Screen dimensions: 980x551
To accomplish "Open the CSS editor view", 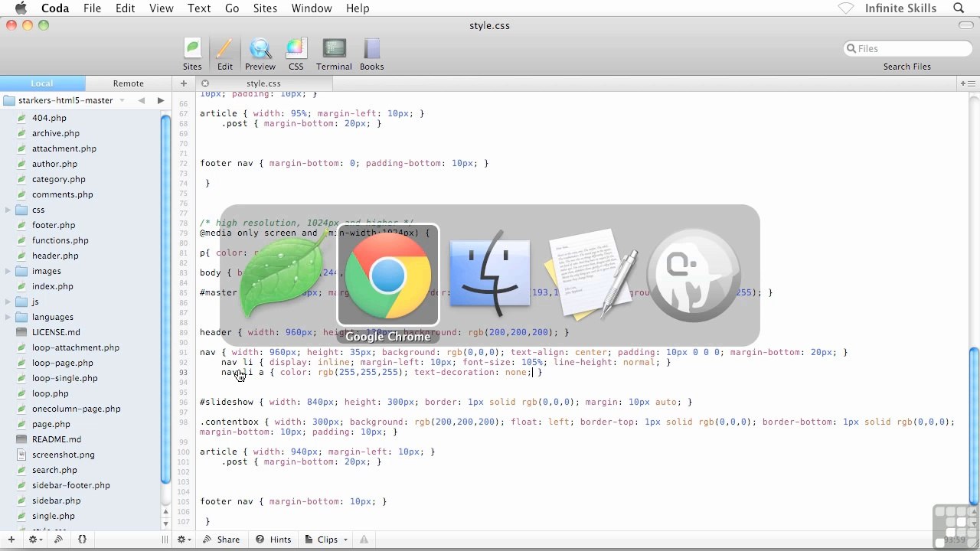I will 296,54.
